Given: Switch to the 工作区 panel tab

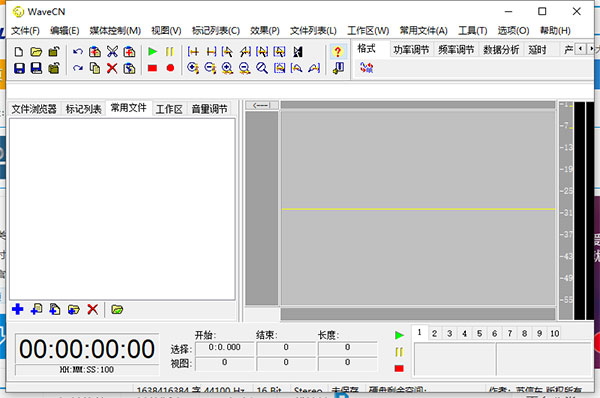Looking at the screenshot, I should click(169, 109).
